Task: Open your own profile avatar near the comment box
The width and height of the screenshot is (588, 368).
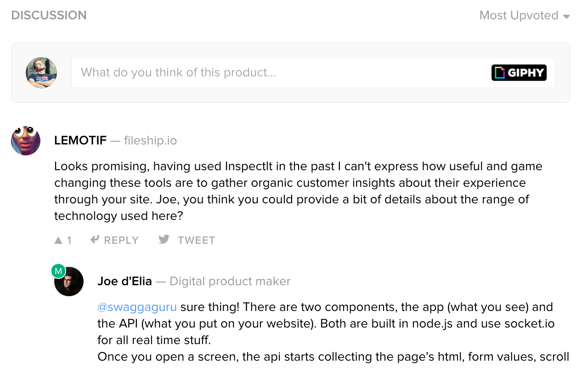Action: [x=41, y=72]
